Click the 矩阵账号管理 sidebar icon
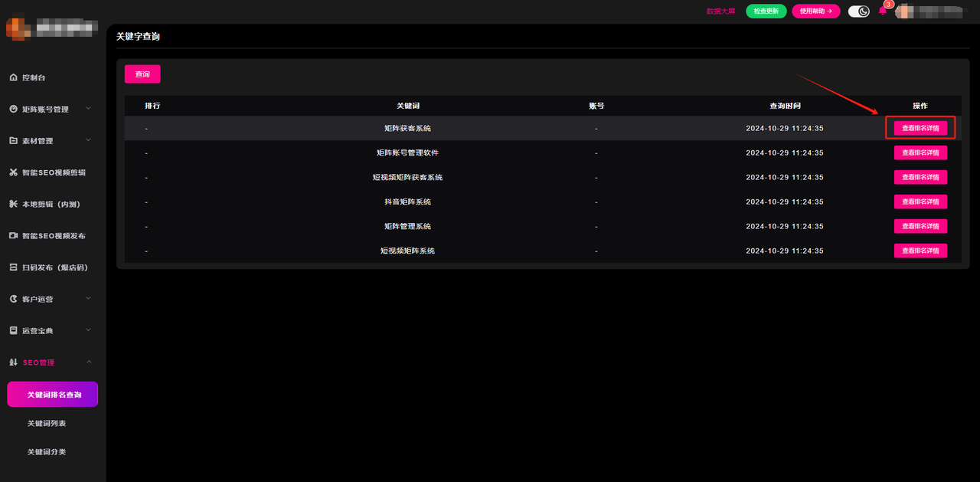Screen dimensions: 980x482 click(x=13, y=110)
